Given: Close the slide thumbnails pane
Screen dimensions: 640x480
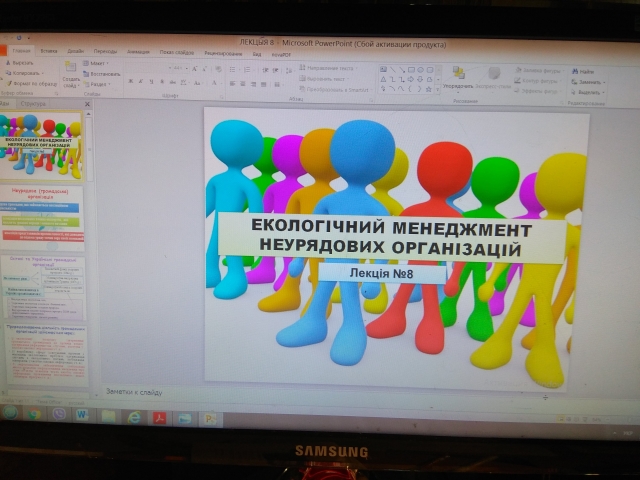Looking at the screenshot, I should tap(87, 104).
